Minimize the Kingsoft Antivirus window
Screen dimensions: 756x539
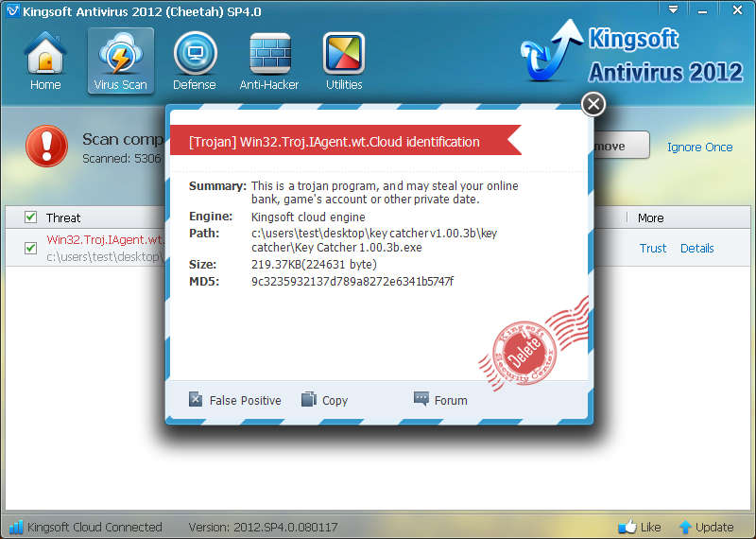(x=702, y=10)
